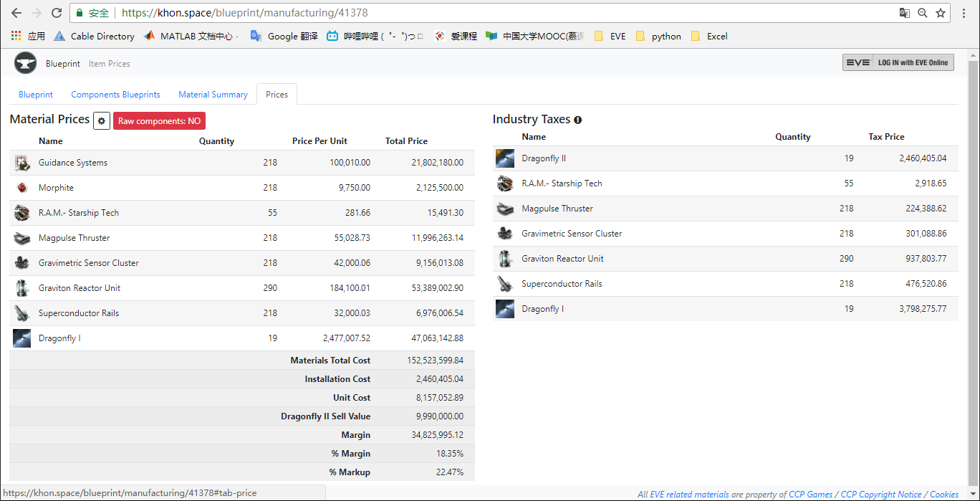Toggle the Raw components: NO button

pyautogui.click(x=159, y=121)
